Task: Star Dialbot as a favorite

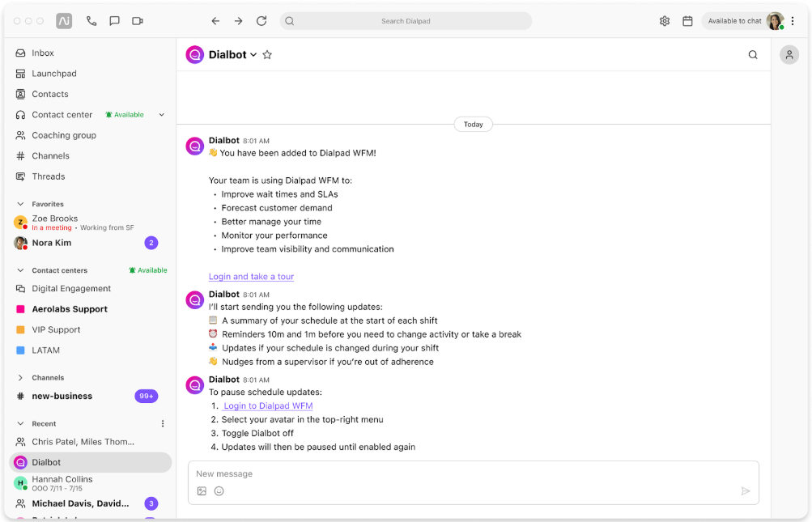Action: pyautogui.click(x=267, y=55)
